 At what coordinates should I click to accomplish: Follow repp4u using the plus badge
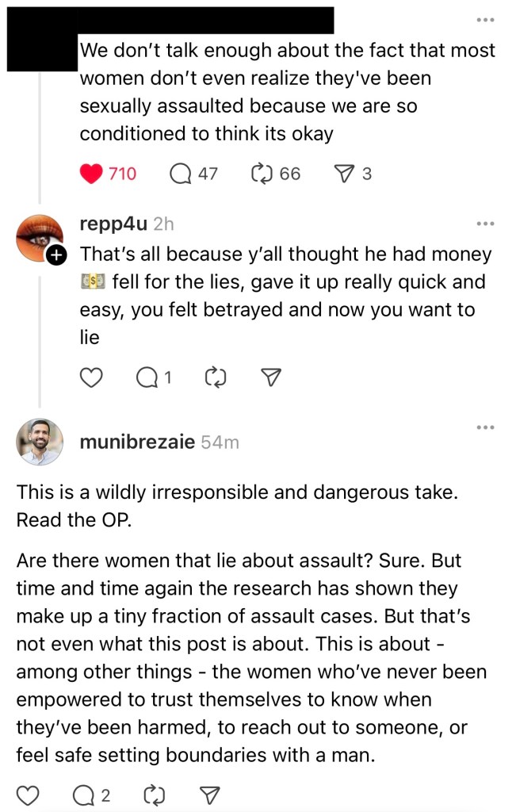pyautogui.click(x=56, y=255)
